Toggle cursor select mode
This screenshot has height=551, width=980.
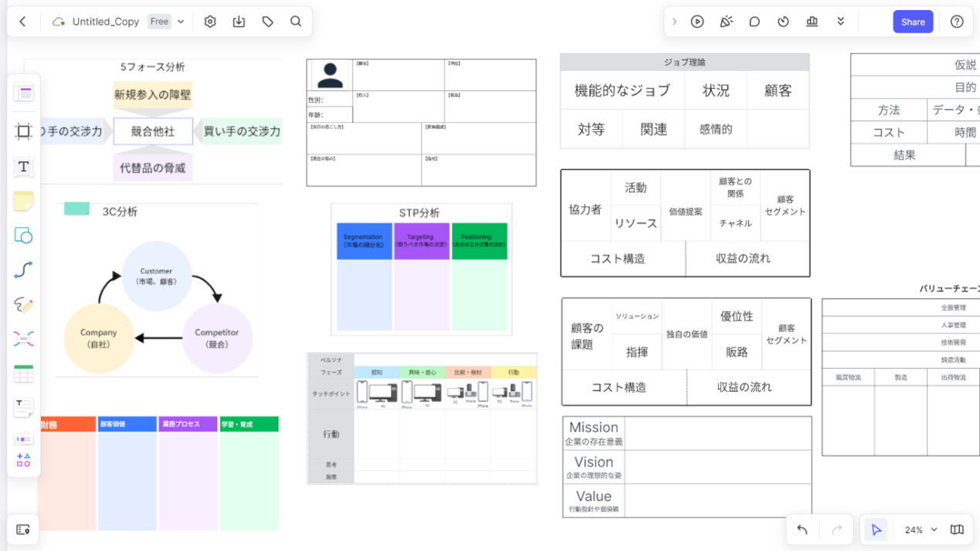(x=876, y=530)
